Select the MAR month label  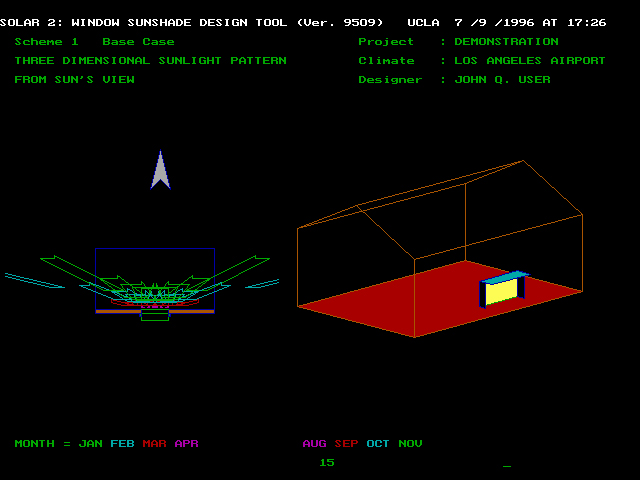154,444
